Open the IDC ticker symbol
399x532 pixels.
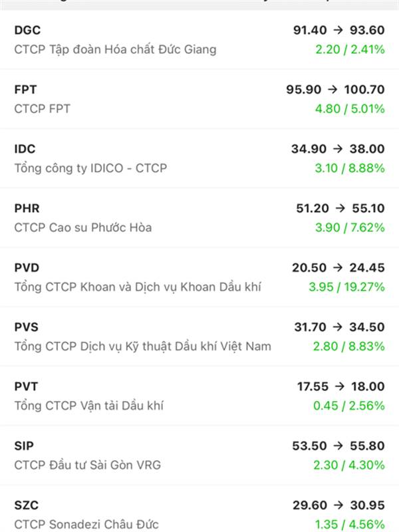(x=25, y=149)
